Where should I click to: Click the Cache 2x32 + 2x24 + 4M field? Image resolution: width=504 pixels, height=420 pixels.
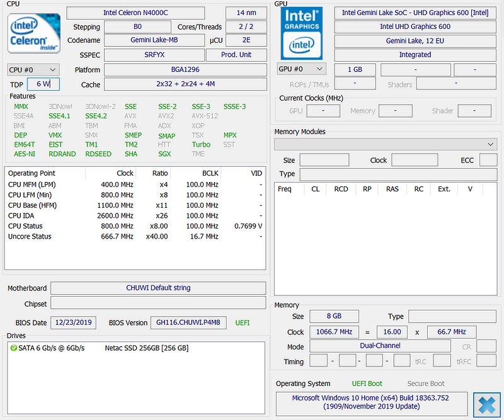pos(185,84)
